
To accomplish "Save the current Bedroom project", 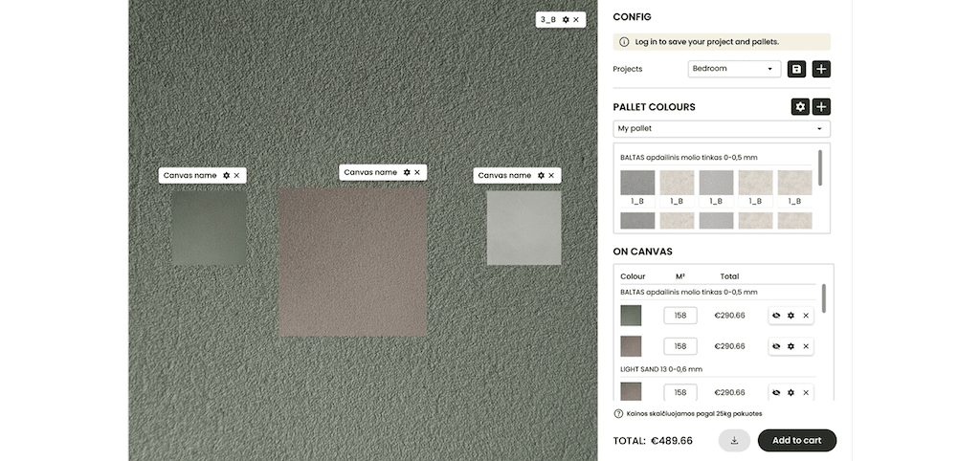I will point(796,69).
